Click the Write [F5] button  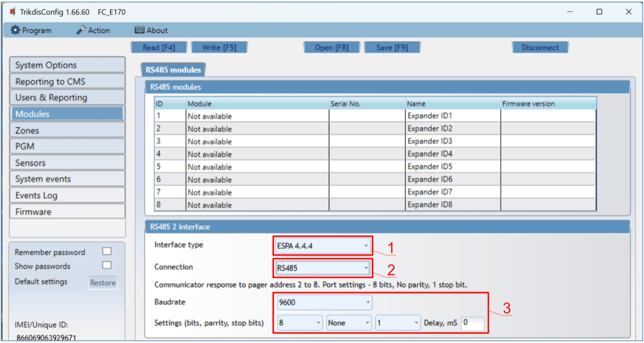tap(219, 48)
